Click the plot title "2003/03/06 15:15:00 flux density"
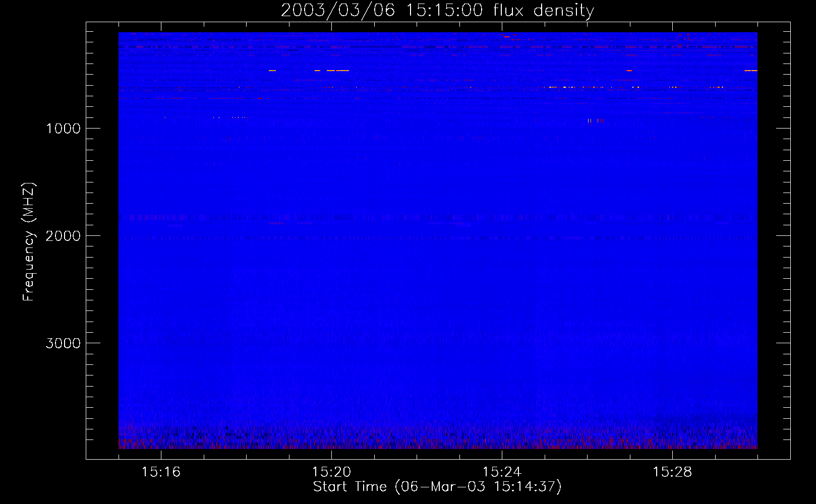816x504 pixels. pyautogui.click(x=437, y=11)
